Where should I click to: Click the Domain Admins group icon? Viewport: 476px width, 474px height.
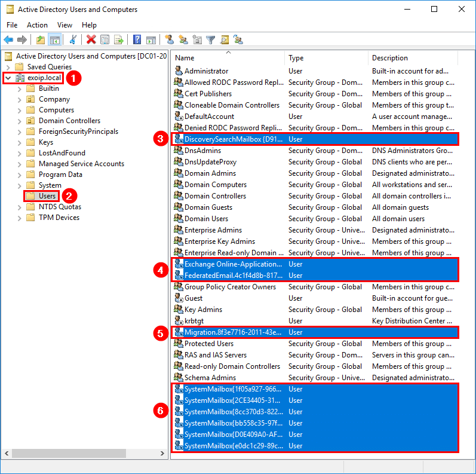(x=179, y=173)
